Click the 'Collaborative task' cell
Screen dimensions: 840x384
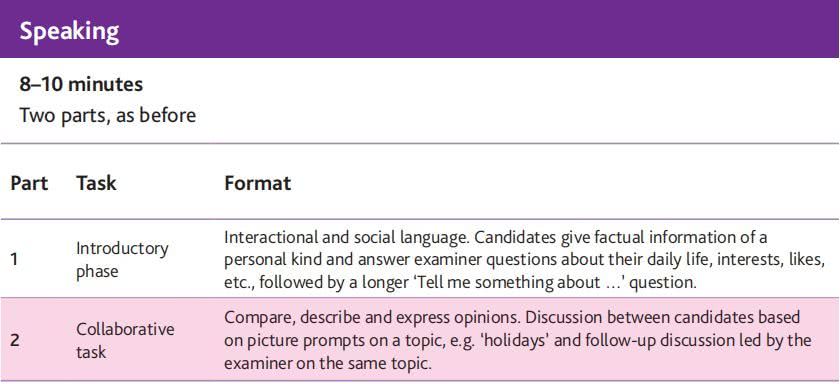pos(125,340)
